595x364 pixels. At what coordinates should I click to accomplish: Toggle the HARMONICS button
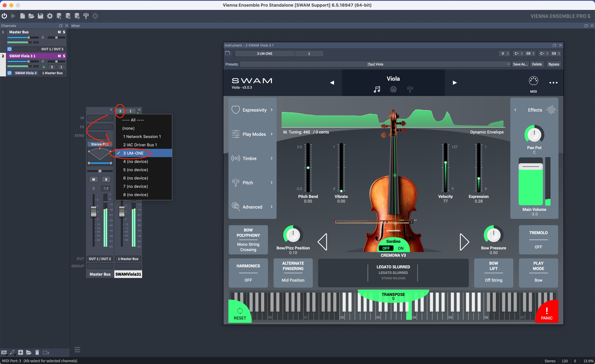pyautogui.click(x=248, y=273)
